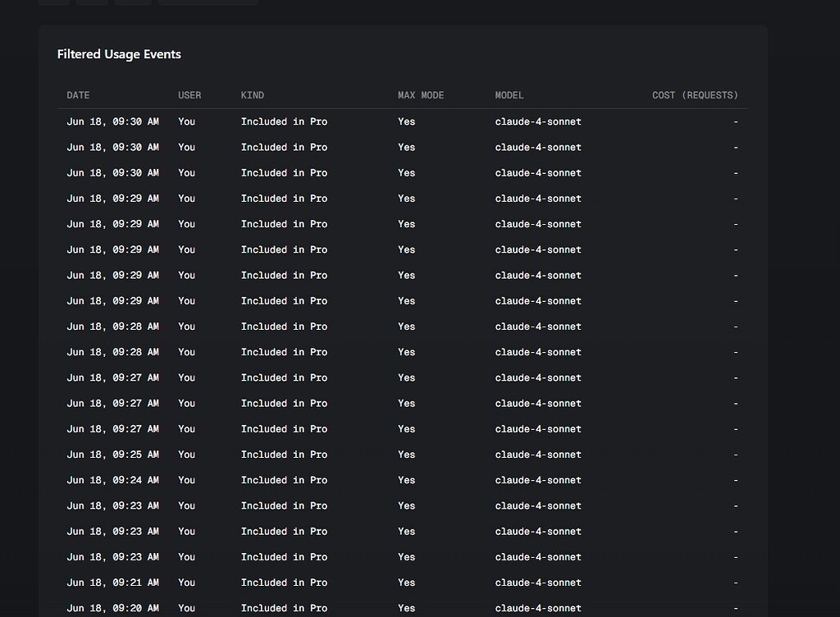Click the cost dash in the 09:25 AM row
Screen dimensions: 840x617
(736, 455)
